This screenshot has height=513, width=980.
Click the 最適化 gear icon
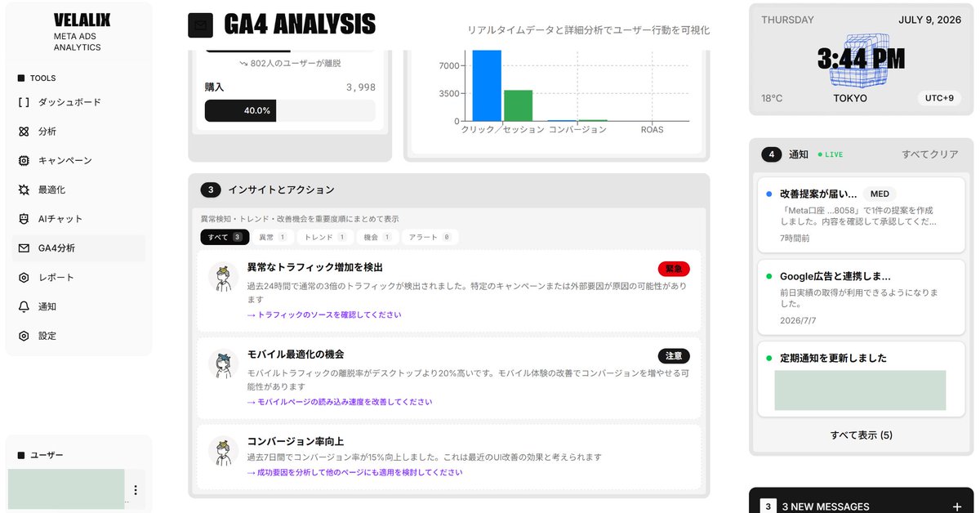tap(24, 190)
